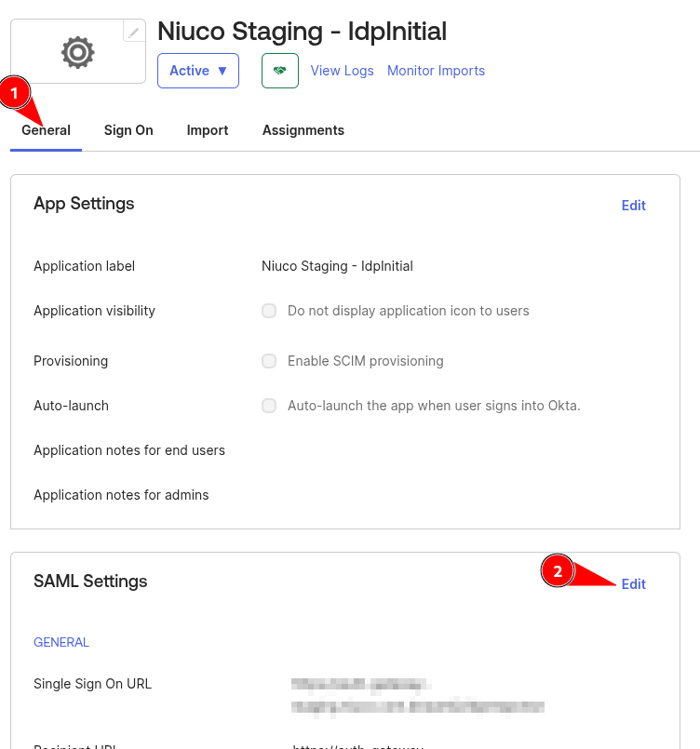The image size is (700, 749).
Task: Open View Logs link
Action: click(x=343, y=71)
